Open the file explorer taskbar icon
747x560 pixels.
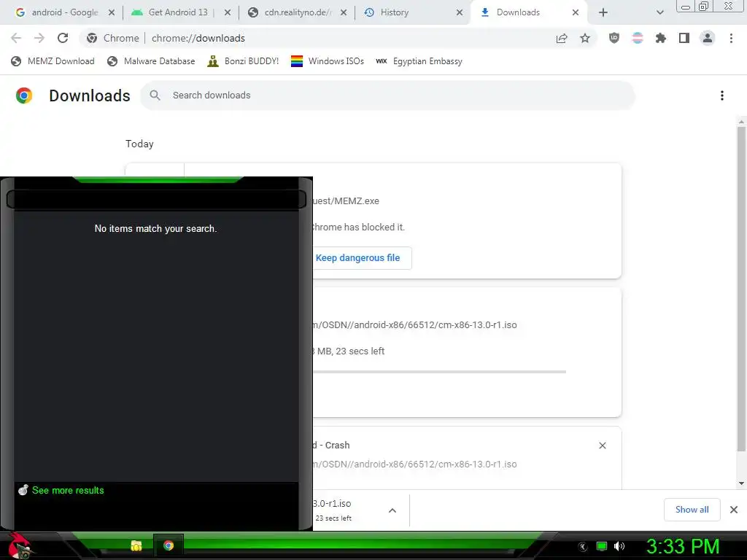[136, 545]
